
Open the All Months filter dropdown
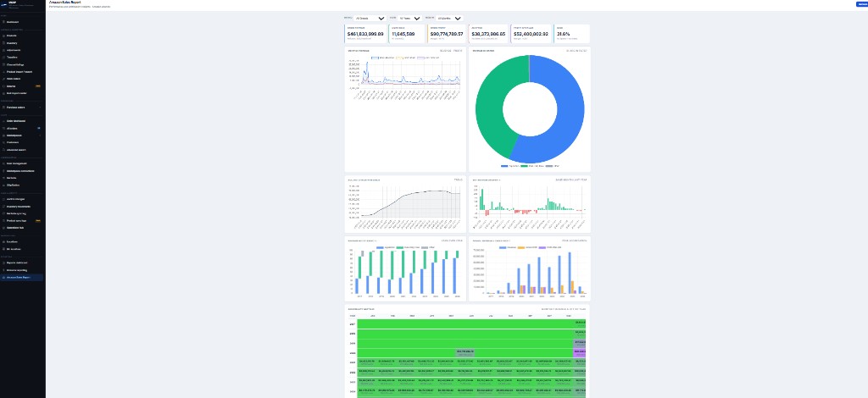coord(449,19)
